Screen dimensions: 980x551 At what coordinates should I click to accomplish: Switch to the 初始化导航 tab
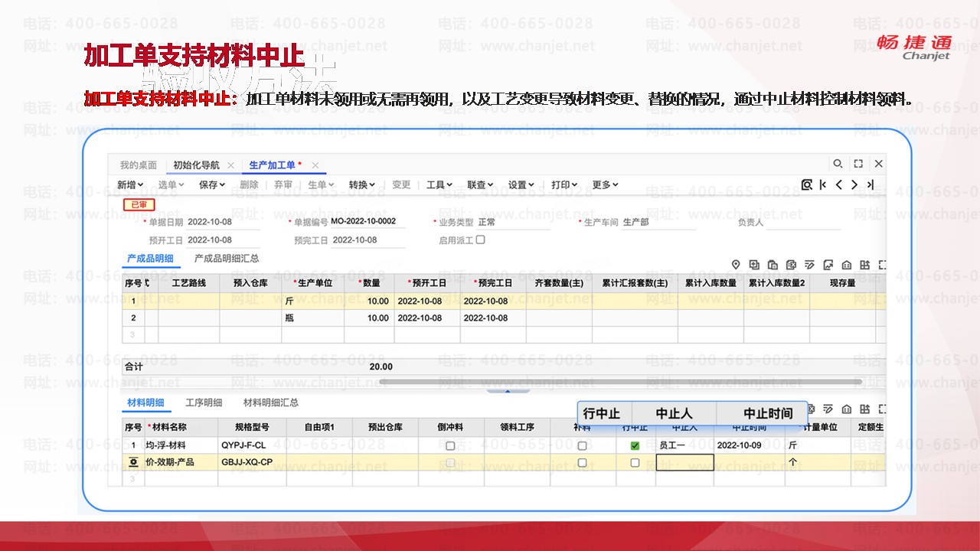196,165
